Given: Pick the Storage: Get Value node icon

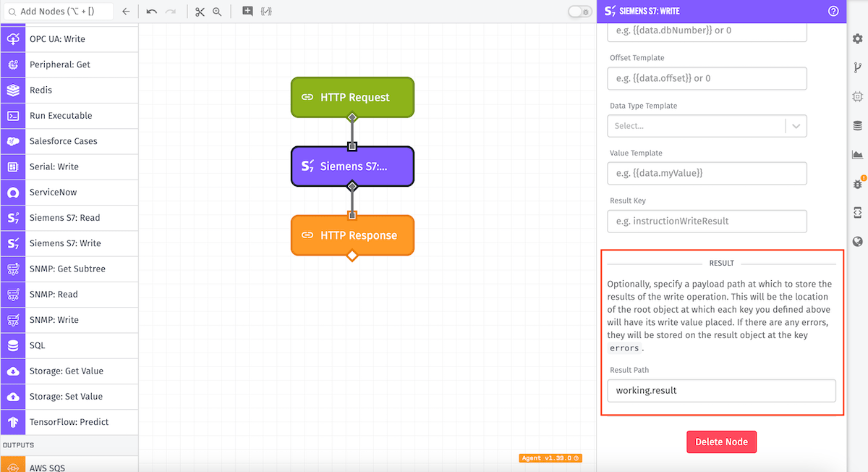Looking at the screenshot, I should [13, 371].
